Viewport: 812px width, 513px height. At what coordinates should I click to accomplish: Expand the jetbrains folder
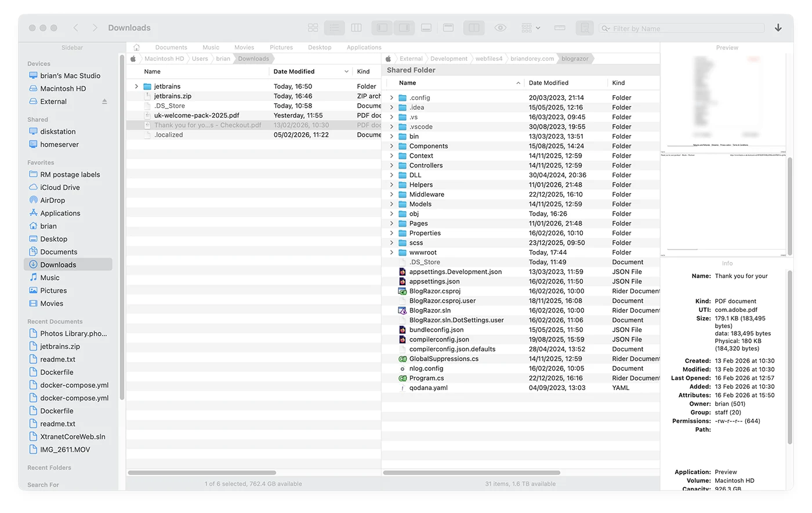[x=136, y=86]
